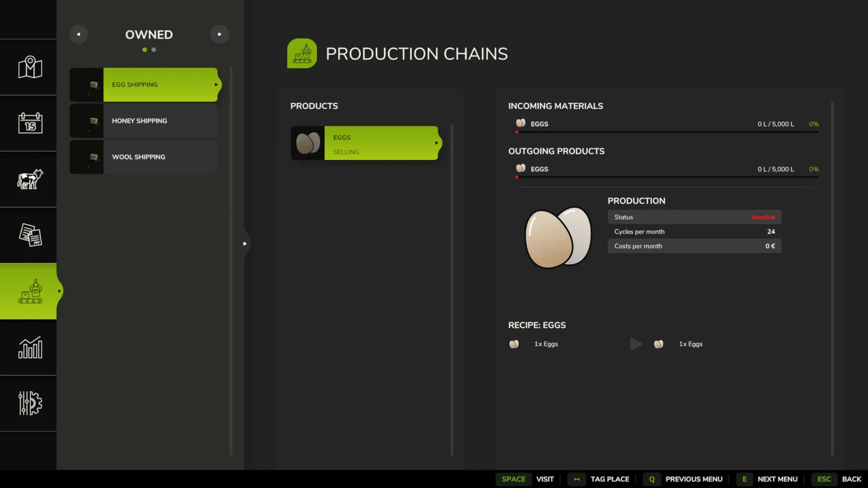Open Previous Menu from the bottom bar
The width and height of the screenshot is (868, 488).
[694, 479]
